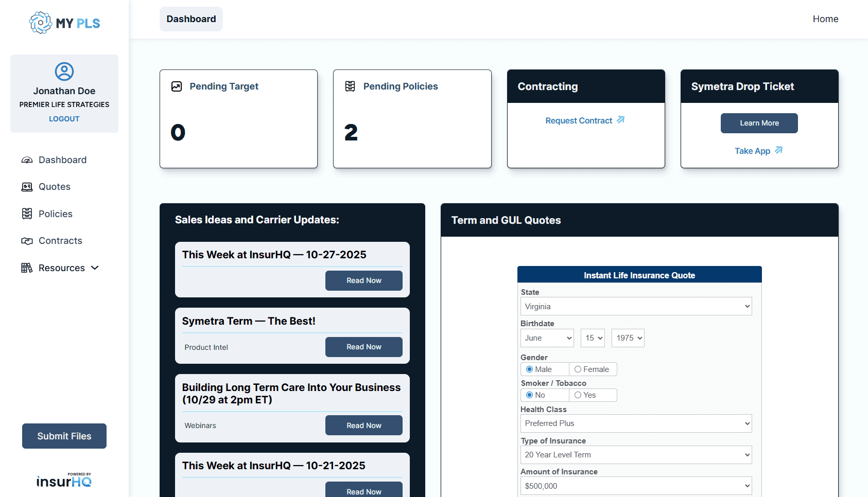The height and width of the screenshot is (497, 868).
Task: Open the birth month dropdown showing June
Action: pos(547,338)
